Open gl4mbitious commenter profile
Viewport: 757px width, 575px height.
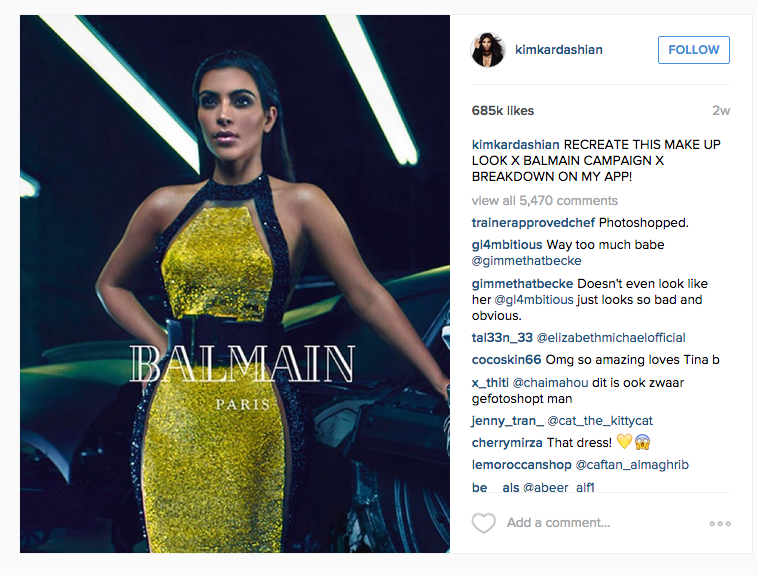tap(507, 245)
